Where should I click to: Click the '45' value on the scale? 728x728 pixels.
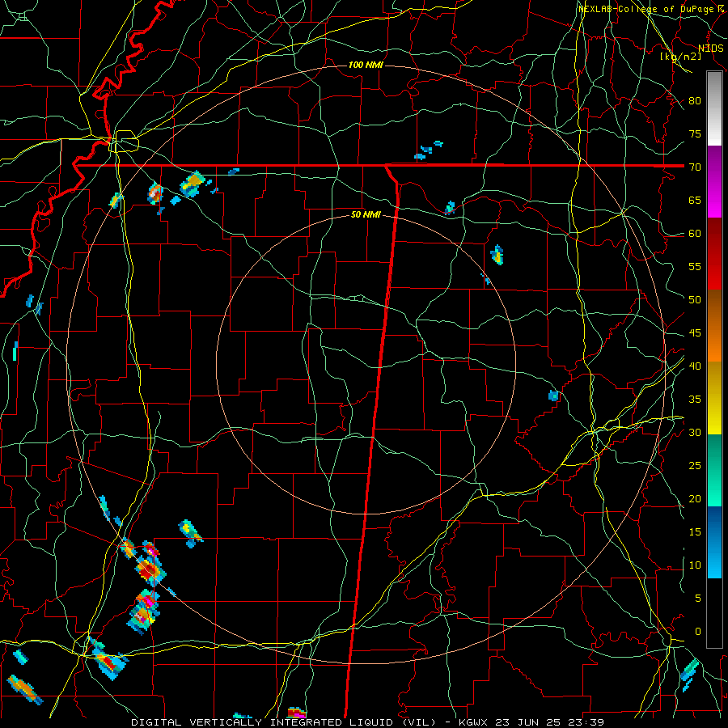tap(695, 333)
